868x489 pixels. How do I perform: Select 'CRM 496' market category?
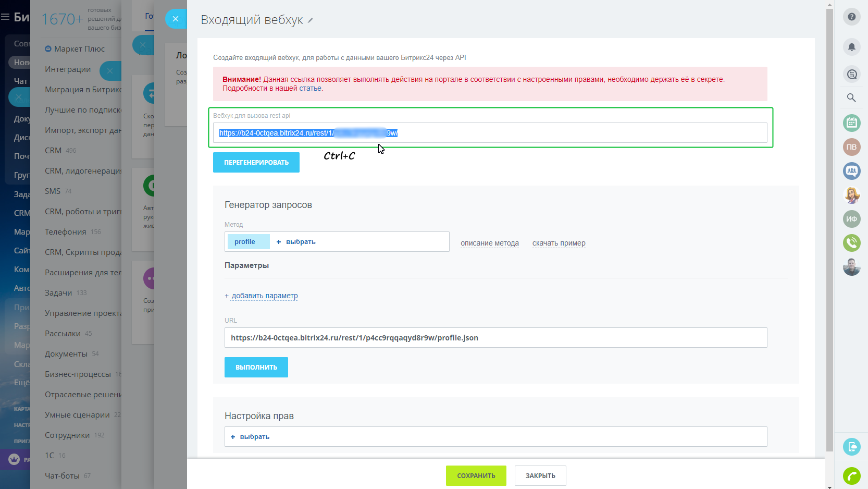60,150
